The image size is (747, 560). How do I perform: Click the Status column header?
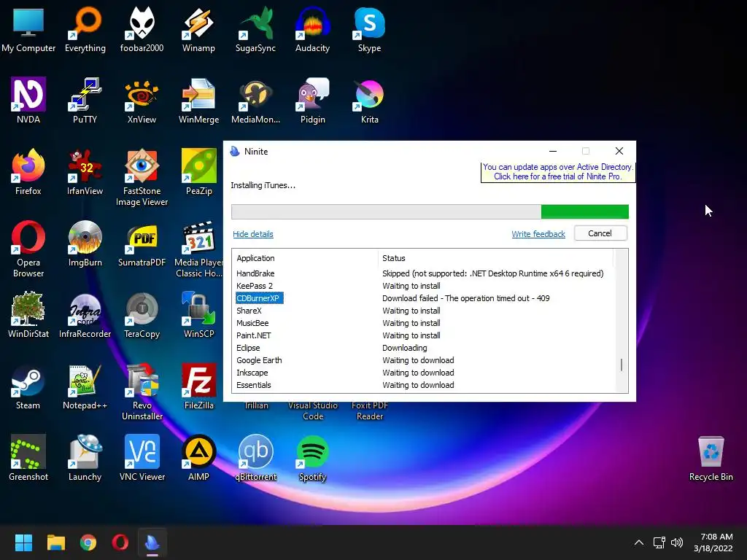[495, 258]
